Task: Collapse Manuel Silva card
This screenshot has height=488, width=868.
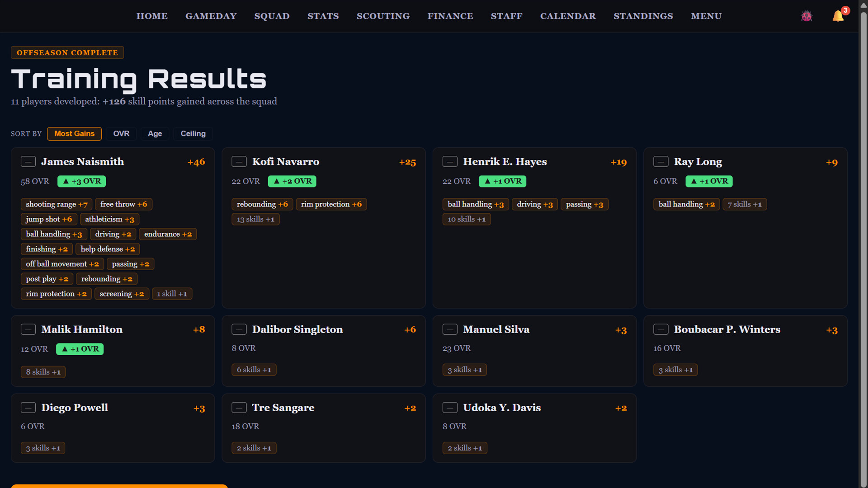Action: tap(450, 329)
